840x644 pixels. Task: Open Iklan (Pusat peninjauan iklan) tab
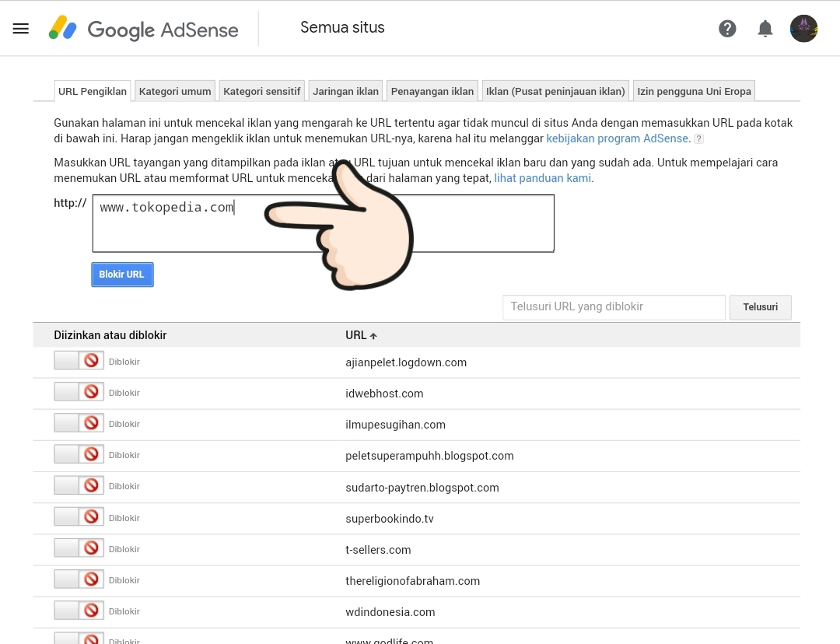tap(555, 91)
